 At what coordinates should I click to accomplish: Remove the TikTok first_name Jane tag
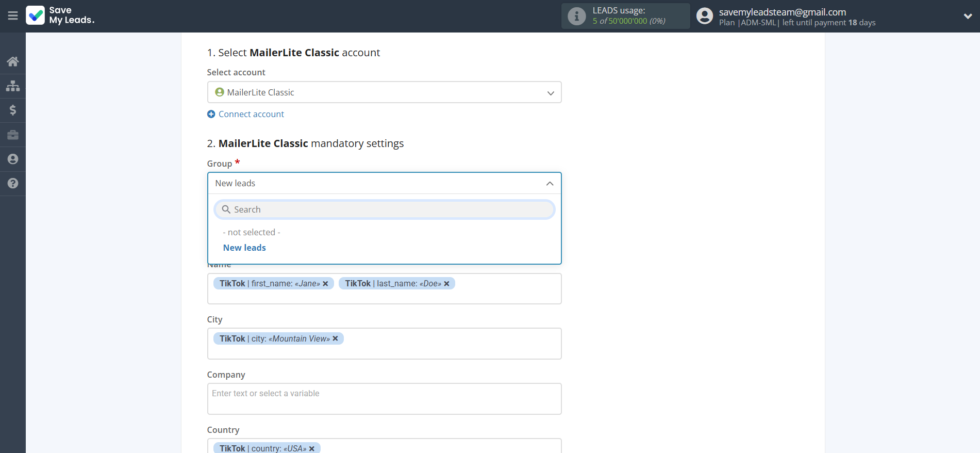tap(325, 284)
